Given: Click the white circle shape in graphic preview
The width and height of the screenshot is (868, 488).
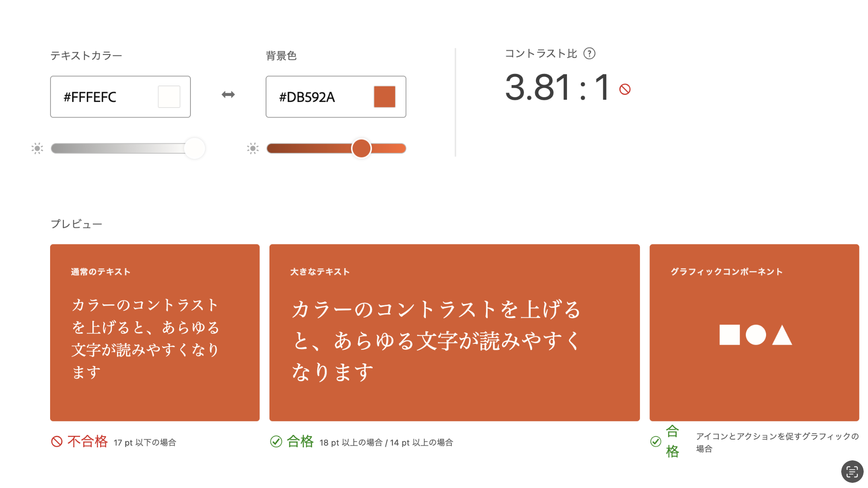Looking at the screenshot, I should pos(756,335).
